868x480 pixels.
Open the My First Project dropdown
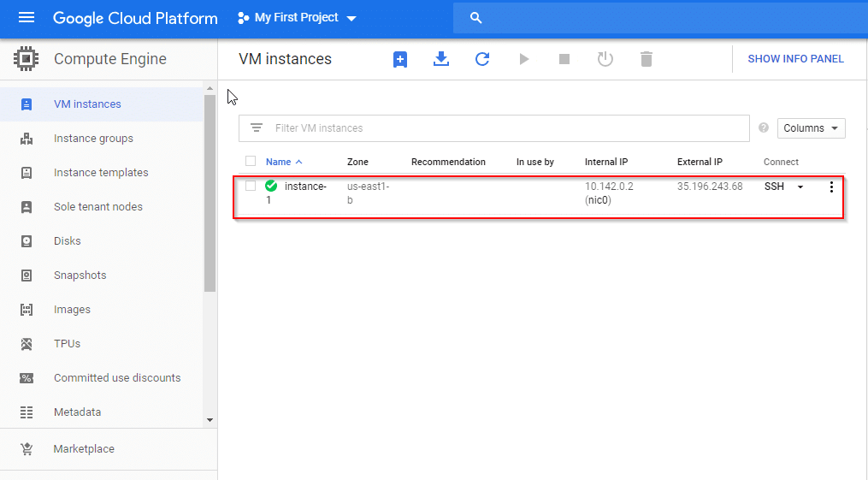coord(298,18)
